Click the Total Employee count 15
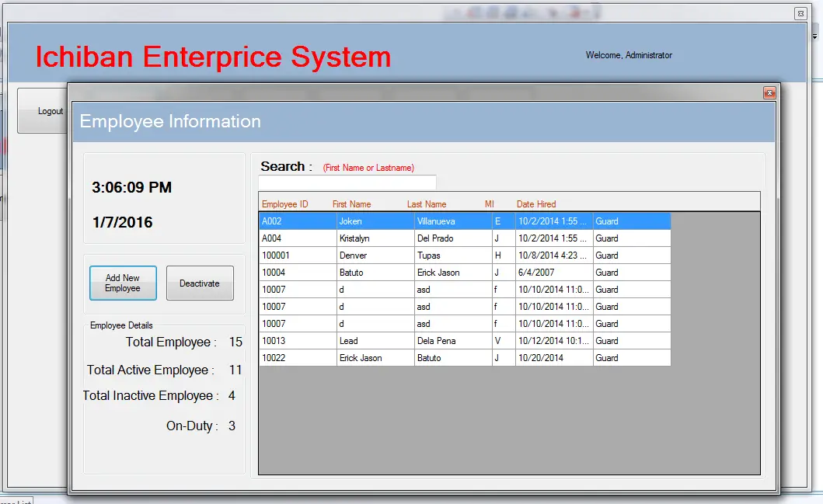823x504 pixels. 235,342
